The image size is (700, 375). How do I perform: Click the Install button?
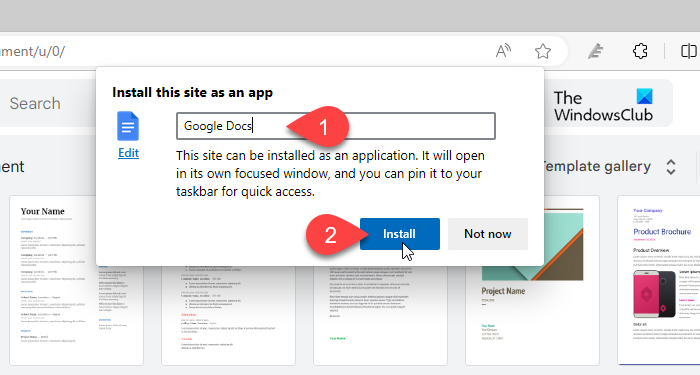click(400, 234)
